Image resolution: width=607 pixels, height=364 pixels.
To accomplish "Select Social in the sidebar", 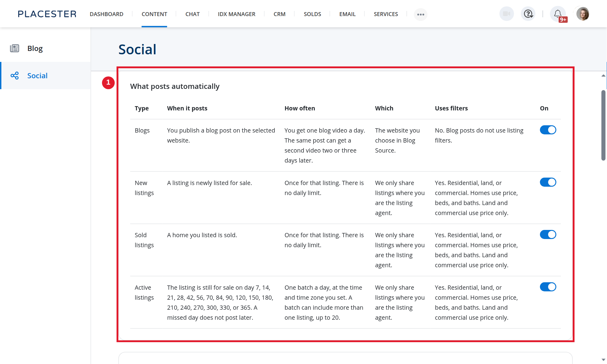I will 46,76.
